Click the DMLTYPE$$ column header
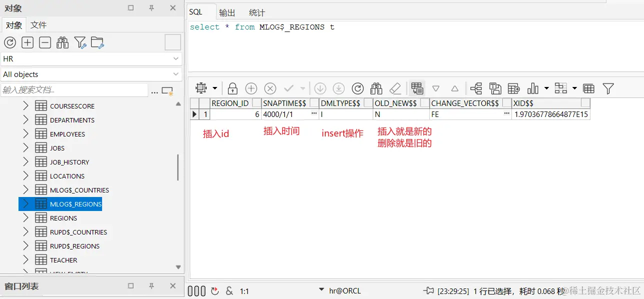The width and height of the screenshot is (644, 299). (x=346, y=103)
